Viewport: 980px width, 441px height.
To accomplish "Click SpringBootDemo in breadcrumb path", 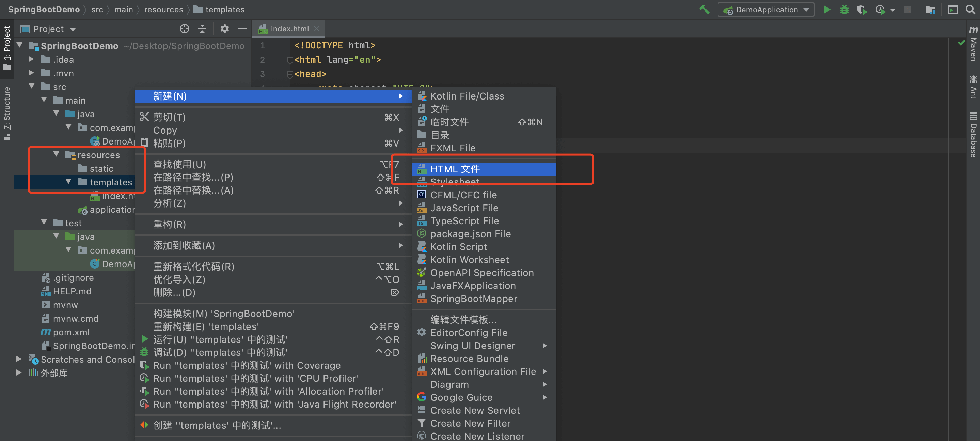I will [44, 10].
